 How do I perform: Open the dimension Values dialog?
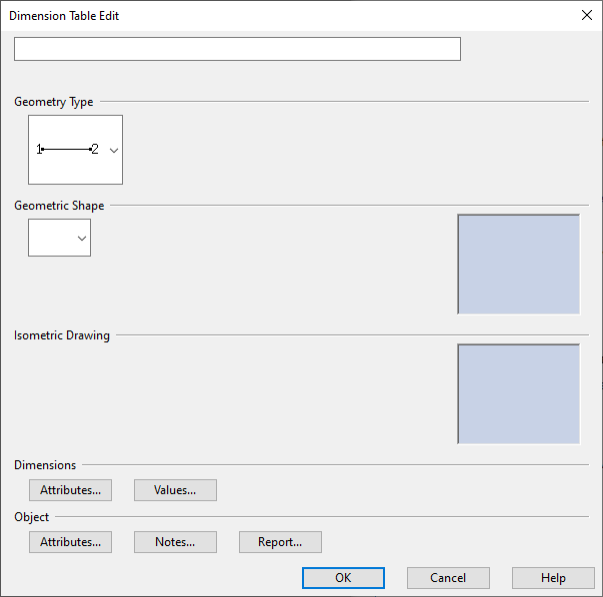[175, 490]
